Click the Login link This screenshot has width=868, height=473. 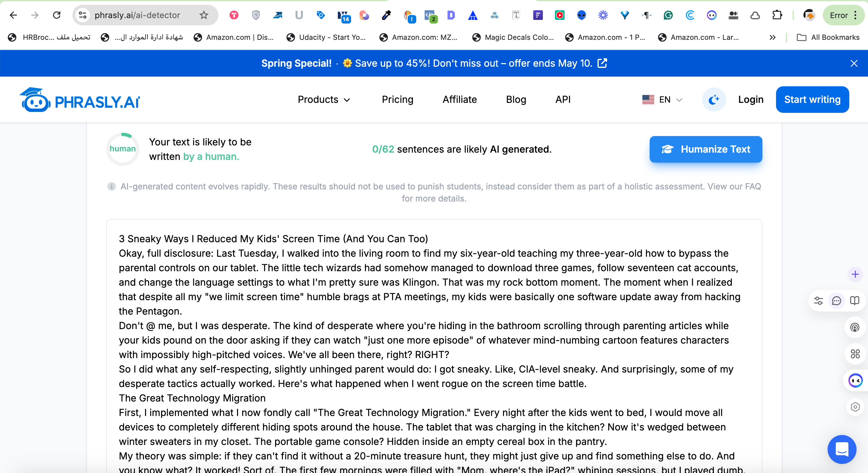pyautogui.click(x=751, y=100)
